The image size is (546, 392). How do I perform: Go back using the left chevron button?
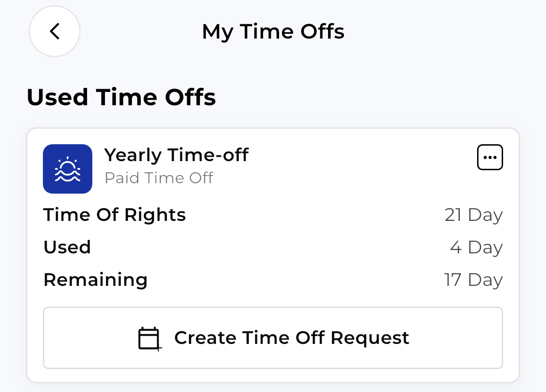click(x=55, y=31)
